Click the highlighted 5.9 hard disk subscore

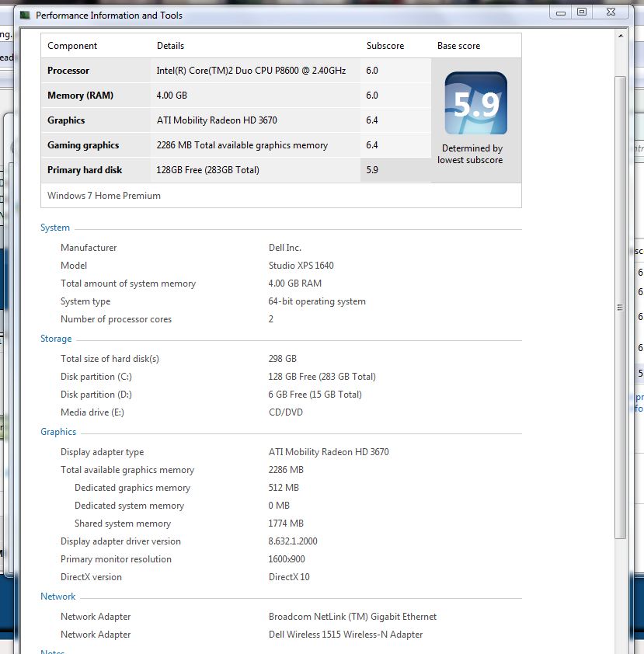pyautogui.click(x=372, y=170)
